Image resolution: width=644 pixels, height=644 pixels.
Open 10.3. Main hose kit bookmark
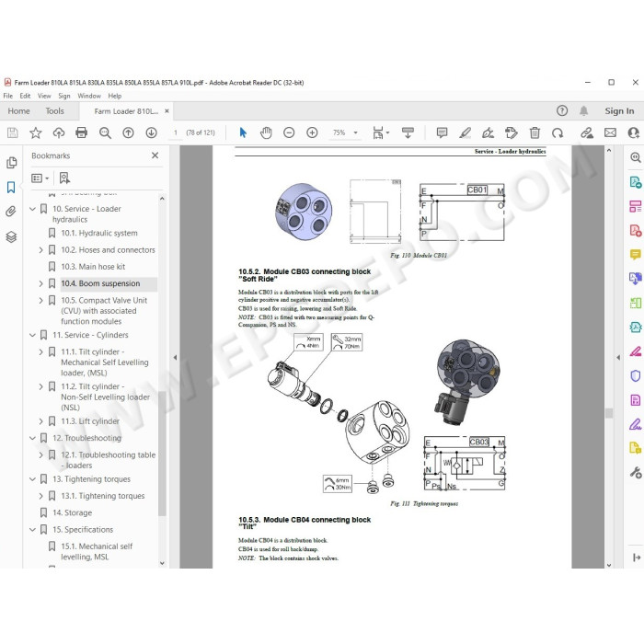(x=93, y=267)
